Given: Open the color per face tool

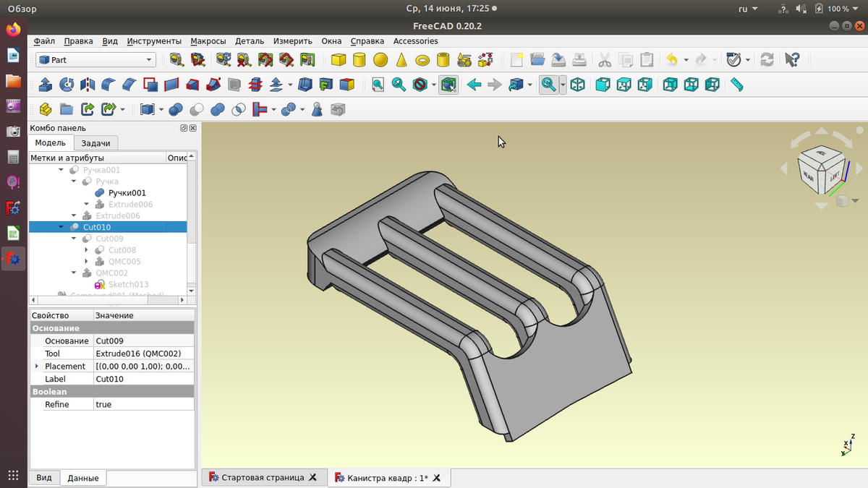Looking at the screenshot, I should click(x=347, y=85).
